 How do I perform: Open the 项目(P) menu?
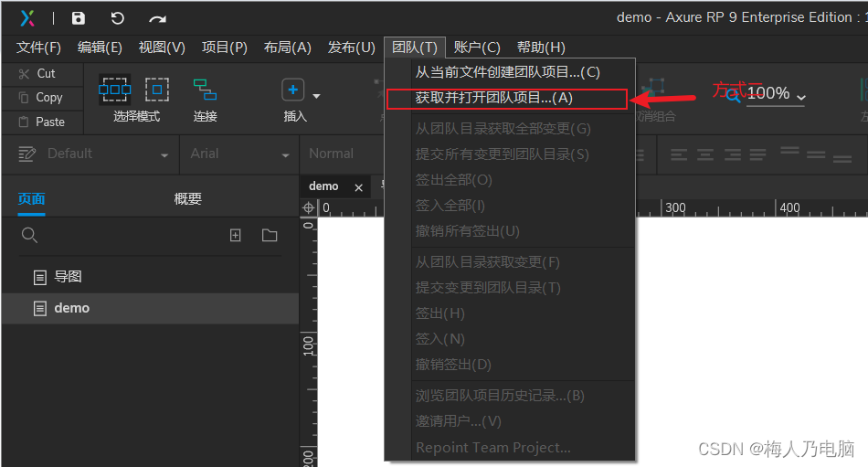(x=224, y=48)
